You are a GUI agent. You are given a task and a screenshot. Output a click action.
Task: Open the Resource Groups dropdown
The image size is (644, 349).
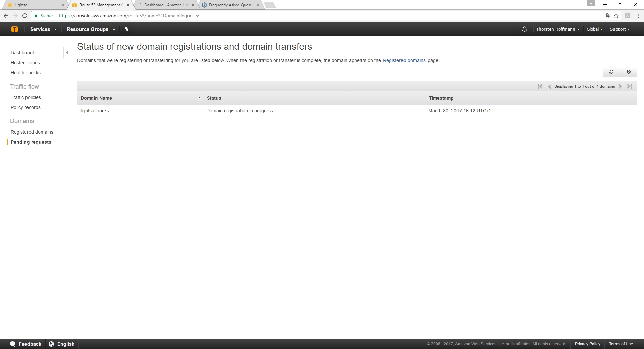point(91,29)
